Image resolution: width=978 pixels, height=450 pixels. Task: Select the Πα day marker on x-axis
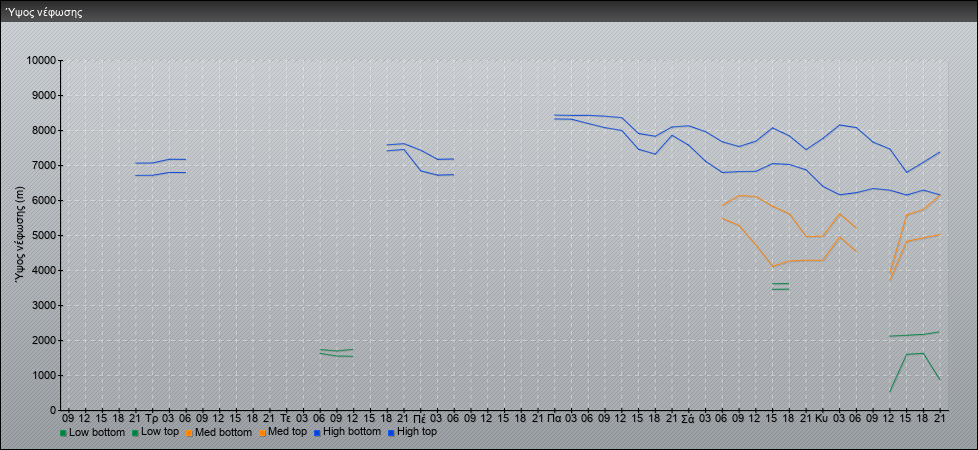coord(553,418)
